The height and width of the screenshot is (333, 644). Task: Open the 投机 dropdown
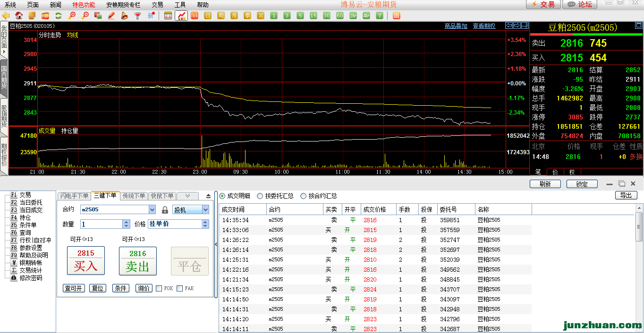(x=205, y=210)
